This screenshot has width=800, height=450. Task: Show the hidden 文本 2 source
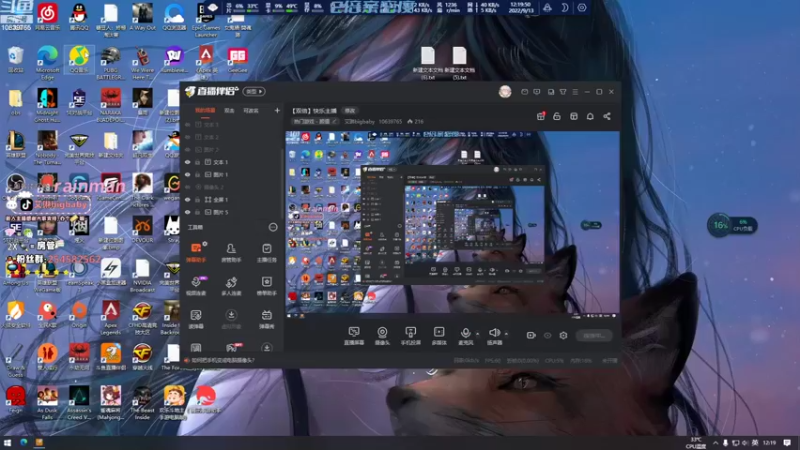click(x=188, y=137)
